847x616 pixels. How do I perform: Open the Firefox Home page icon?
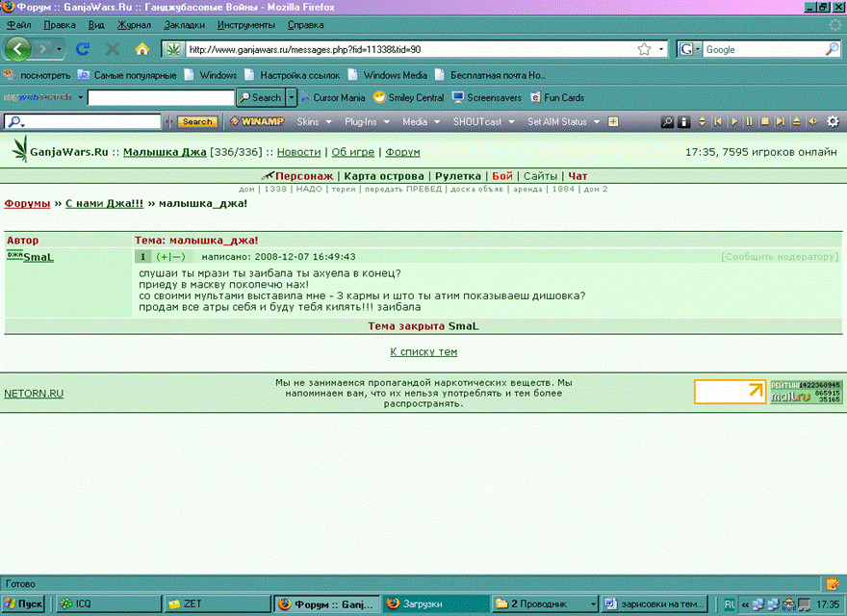[142, 49]
